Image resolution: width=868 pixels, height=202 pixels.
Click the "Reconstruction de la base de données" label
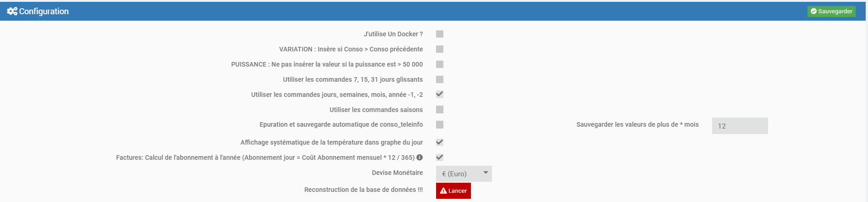(363, 190)
